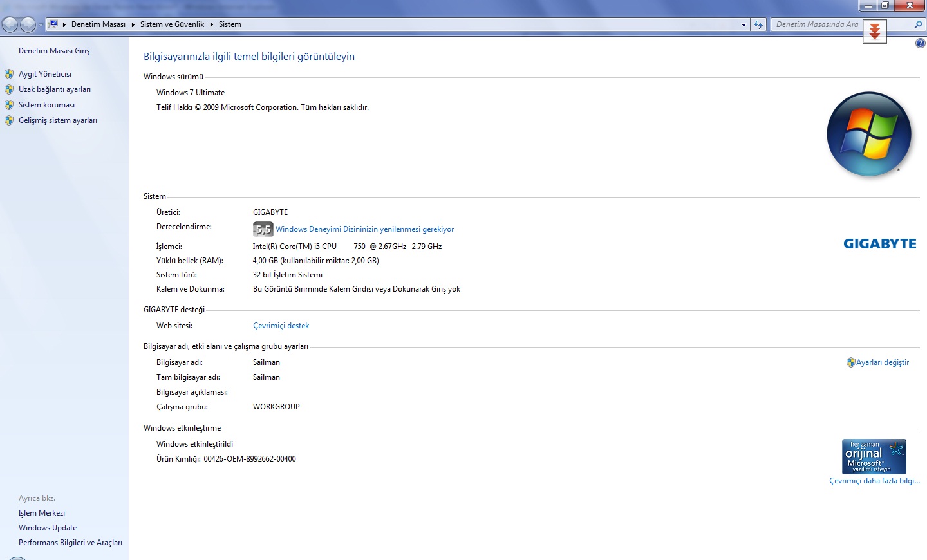The width and height of the screenshot is (927, 560).
Task: Open Denetim Masası Giriş link
Action: [x=54, y=51]
